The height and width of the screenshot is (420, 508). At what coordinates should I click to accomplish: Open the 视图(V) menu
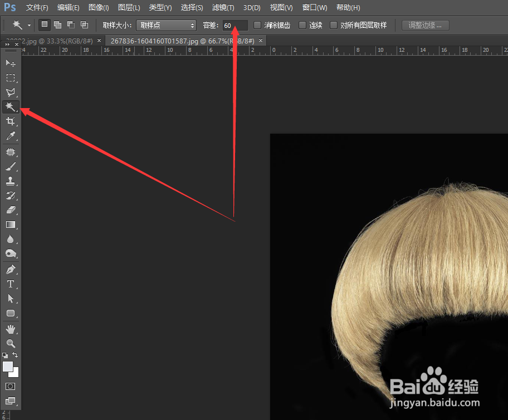281,7
